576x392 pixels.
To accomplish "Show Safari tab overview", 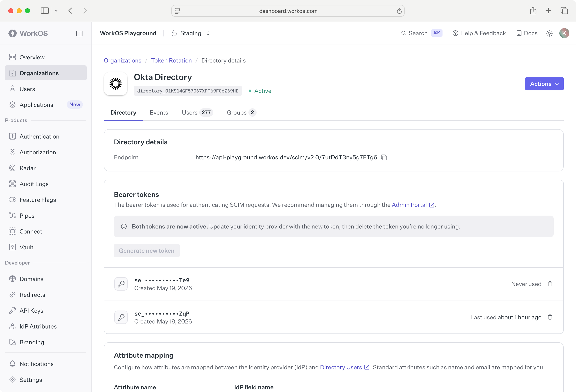I will [564, 11].
